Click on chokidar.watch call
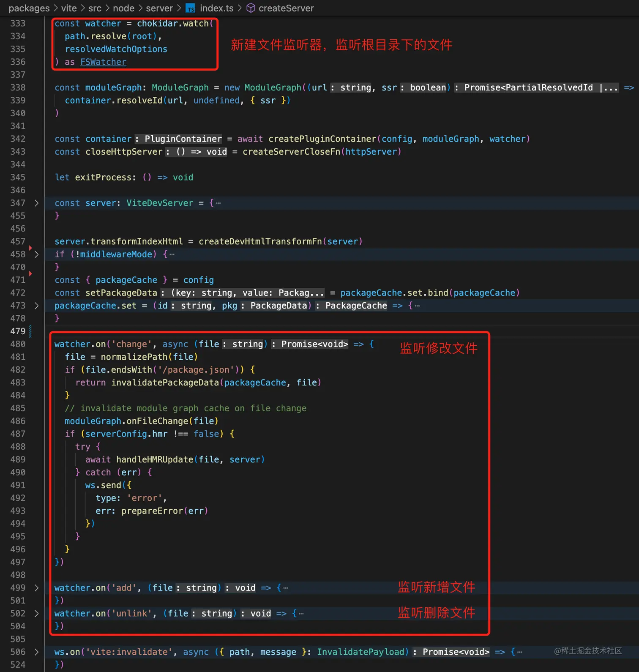 173,24
